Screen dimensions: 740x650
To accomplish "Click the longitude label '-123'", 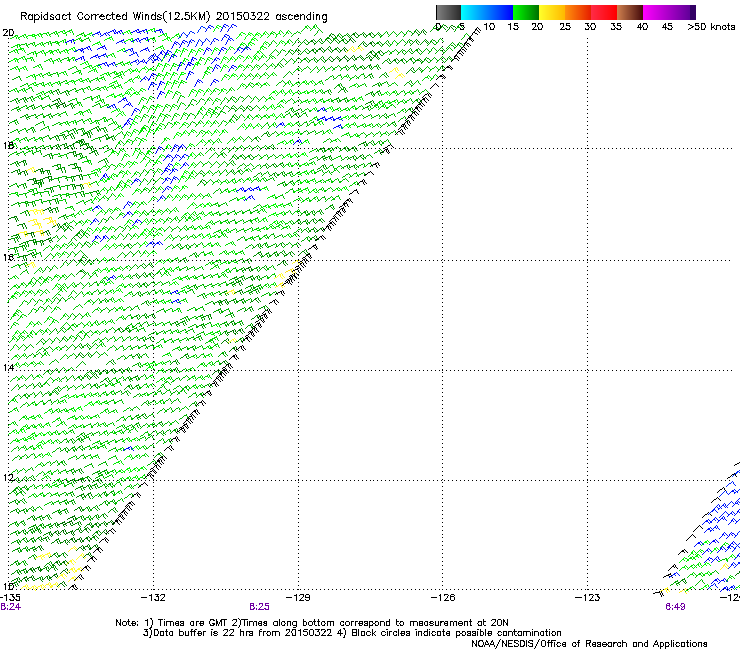I will pos(588,597).
